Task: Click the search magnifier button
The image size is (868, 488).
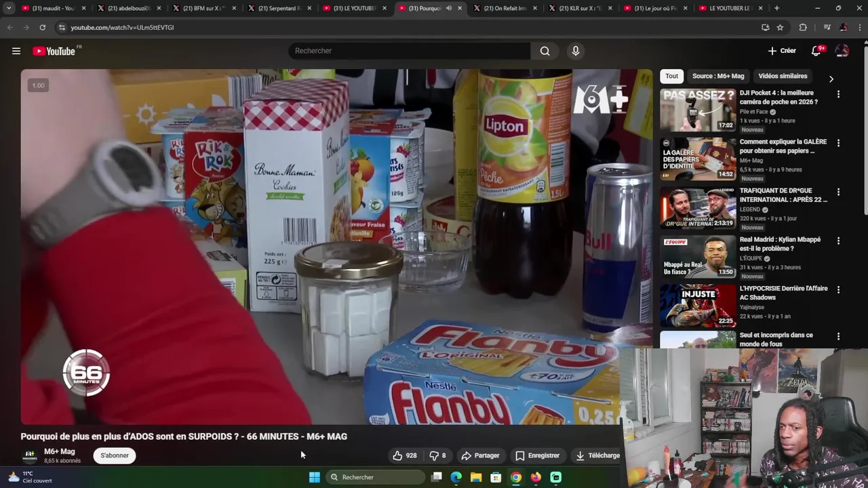Action: pyautogui.click(x=545, y=51)
